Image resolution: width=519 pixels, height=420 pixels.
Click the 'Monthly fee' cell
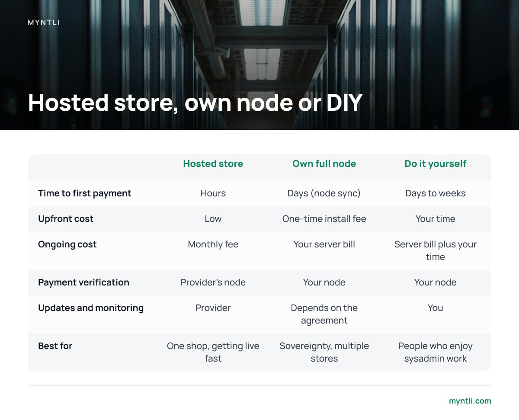[x=213, y=244]
